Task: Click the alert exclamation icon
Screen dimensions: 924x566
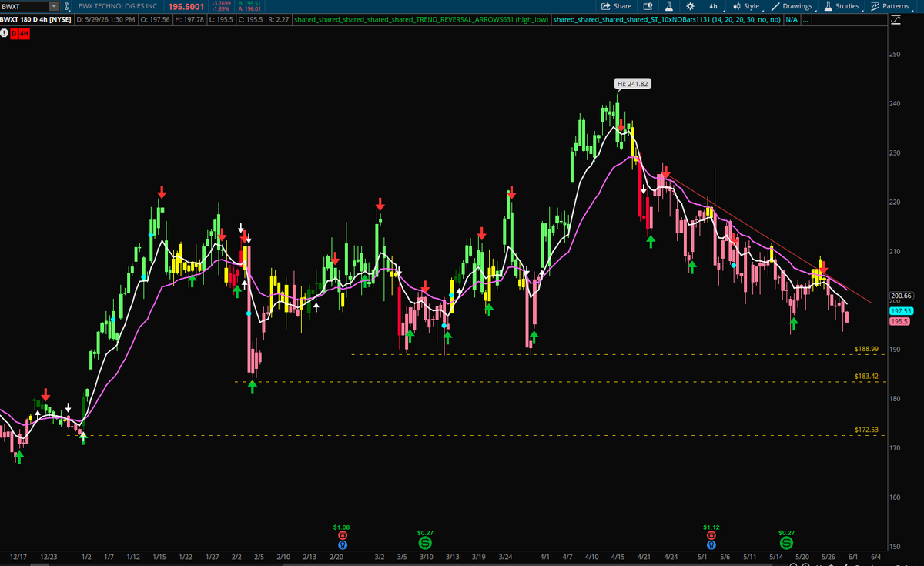Action: 5,34
